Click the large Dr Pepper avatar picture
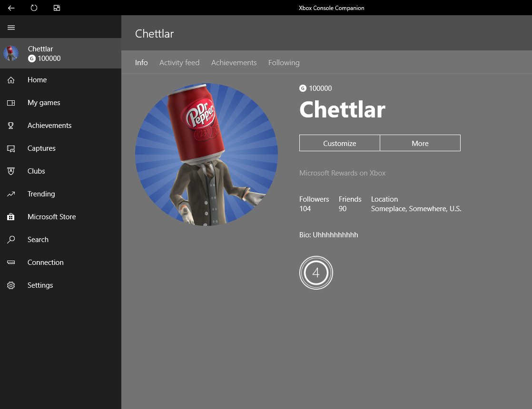Viewport: 532px width, 409px height. (x=207, y=154)
